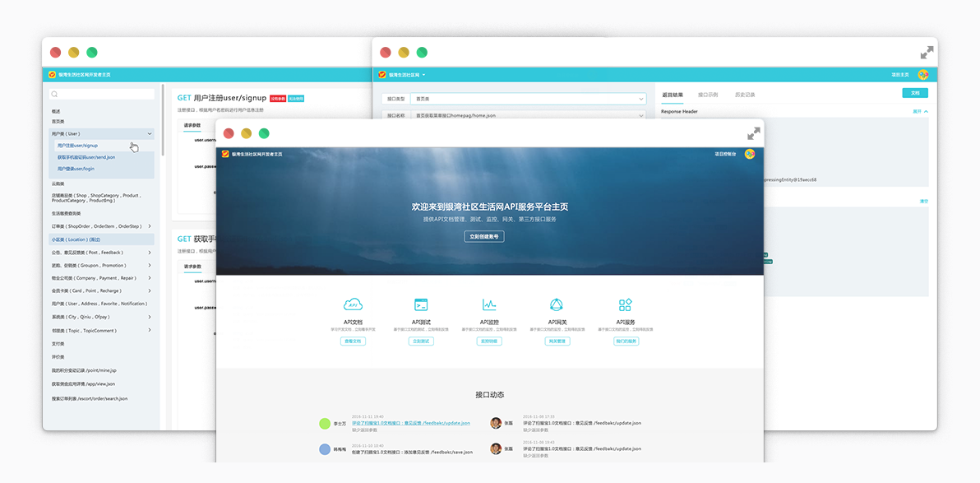Switch to the 接口示例 tab
This screenshot has height=483, width=980.
(x=708, y=95)
